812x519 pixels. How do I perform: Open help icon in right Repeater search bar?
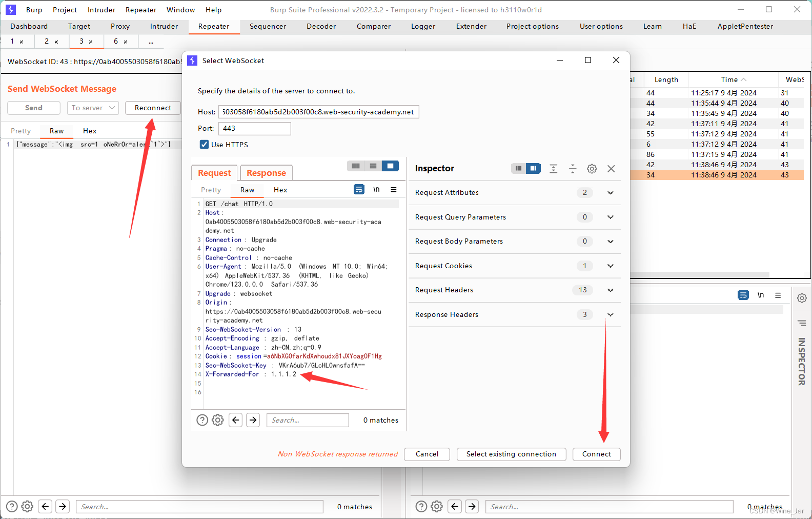421,507
